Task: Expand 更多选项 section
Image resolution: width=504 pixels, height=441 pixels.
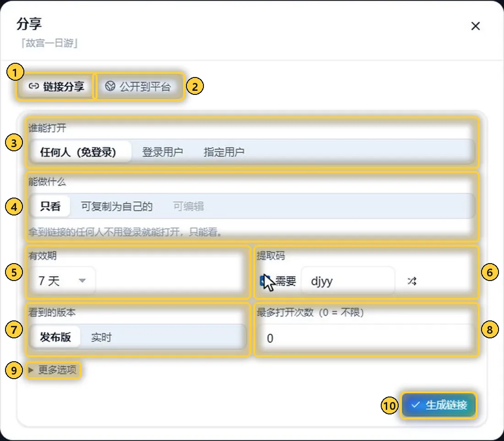Action: coord(53,370)
